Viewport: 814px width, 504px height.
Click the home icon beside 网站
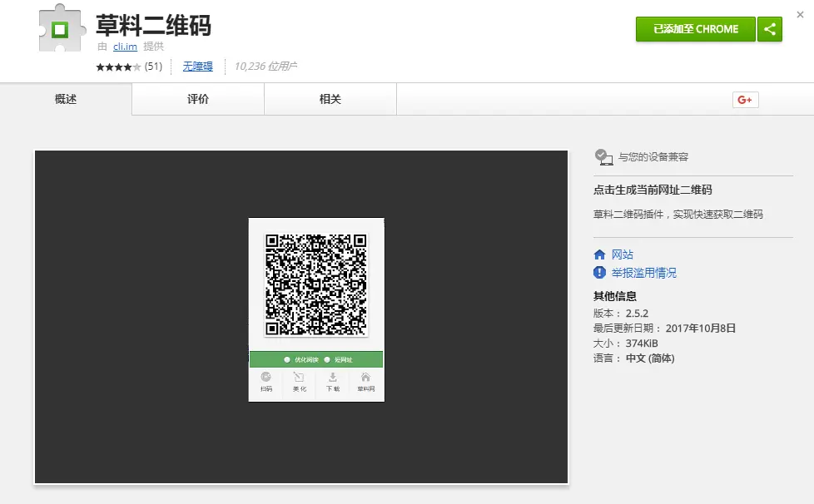[599, 254]
